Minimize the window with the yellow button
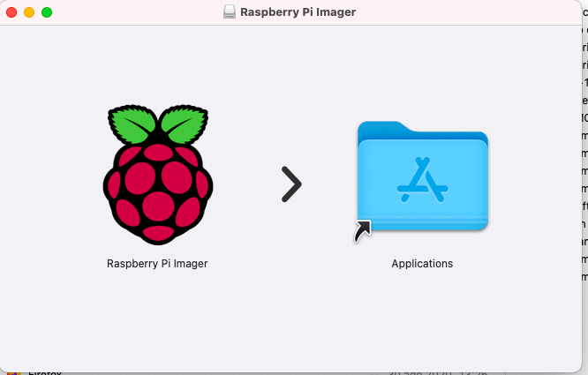 pyautogui.click(x=29, y=12)
